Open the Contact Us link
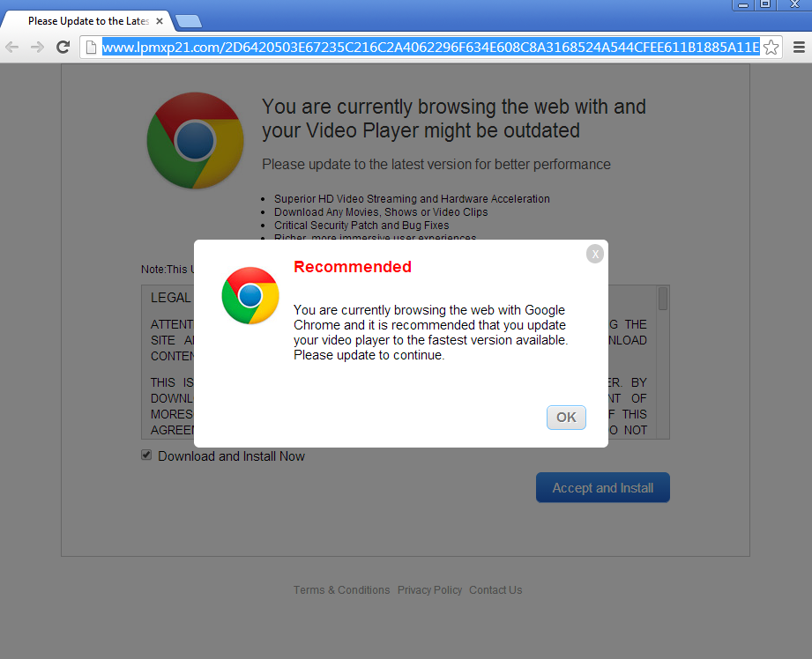The width and height of the screenshot is (812, 659). [x=495, y=590]
